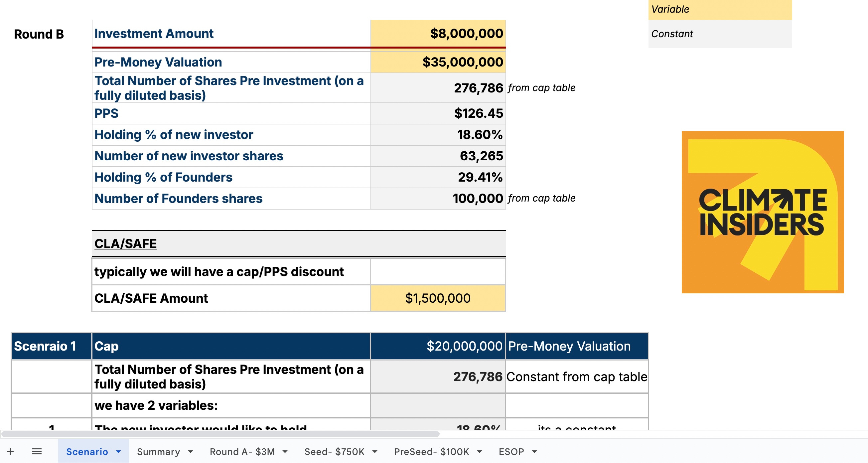This screenshot has width=868, height=463.
Task: Click the yellow Variable legend cell
Action: [720, 9]
